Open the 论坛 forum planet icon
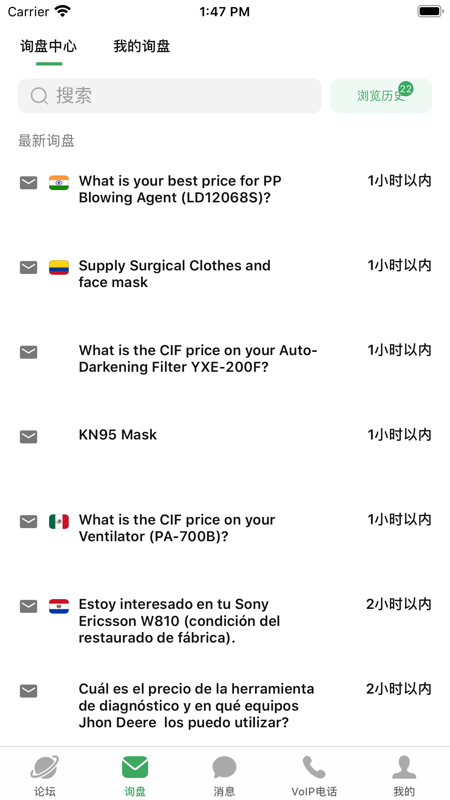This screenshot has height=800, width=450. pyautogui.click(x=45, y=767)
